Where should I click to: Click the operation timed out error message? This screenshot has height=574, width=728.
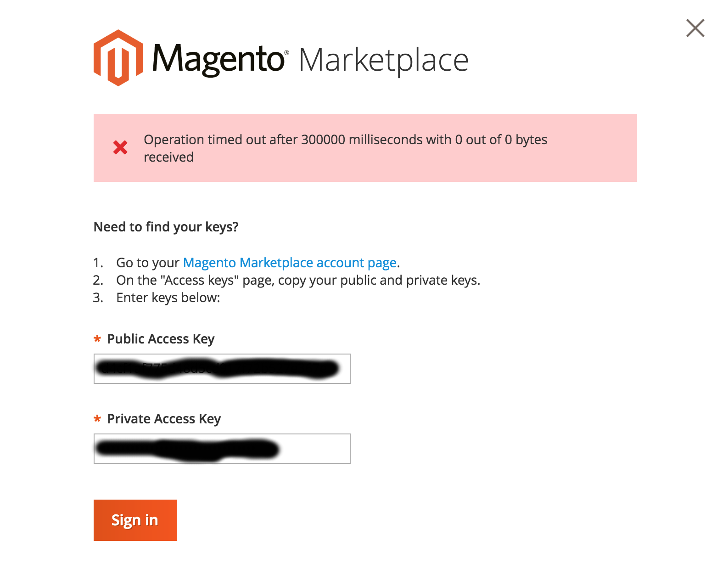(345, 140)
